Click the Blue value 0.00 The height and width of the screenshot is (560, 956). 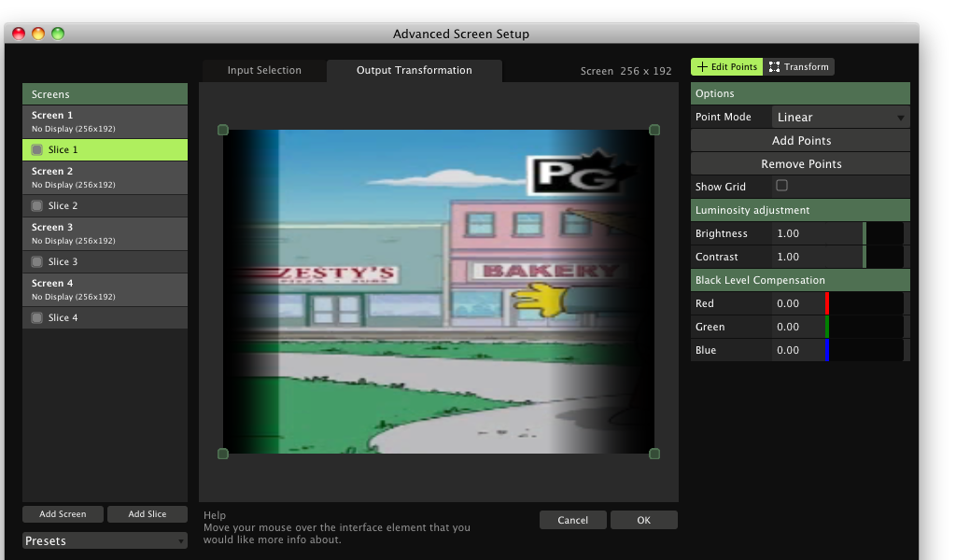click(788, 350)
